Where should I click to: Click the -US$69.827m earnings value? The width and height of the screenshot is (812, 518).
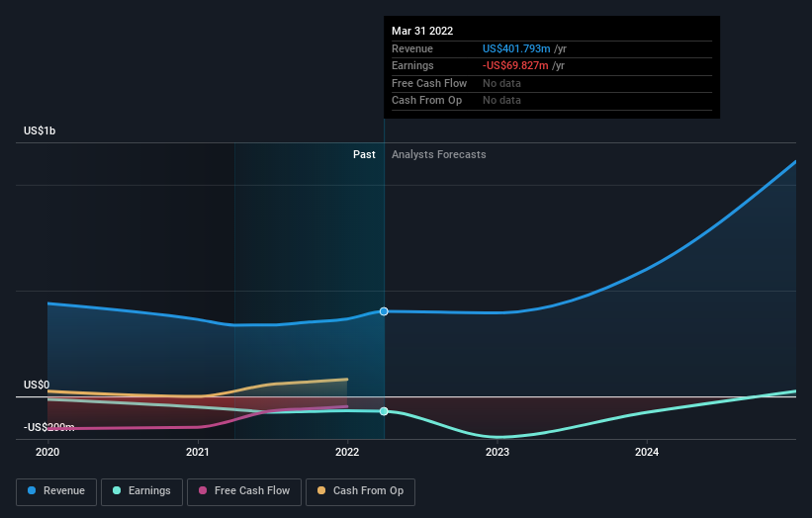pyautogui.click(x=515, y=65)
